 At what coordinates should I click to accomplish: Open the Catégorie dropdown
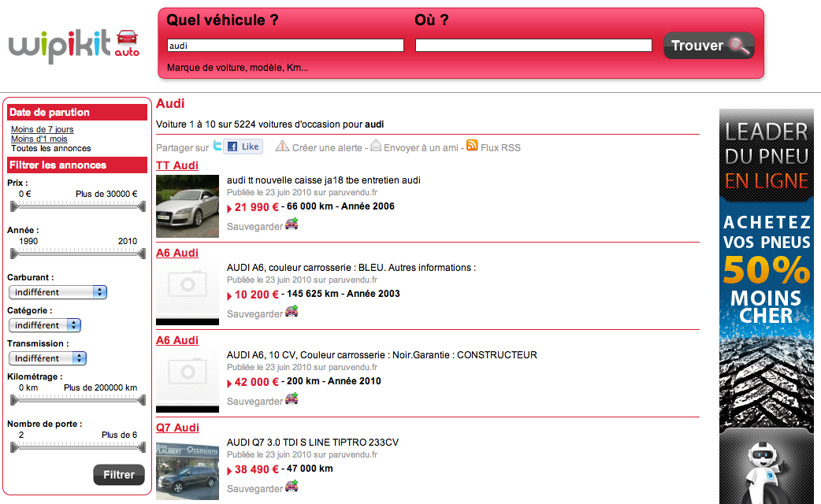[44, 325]
